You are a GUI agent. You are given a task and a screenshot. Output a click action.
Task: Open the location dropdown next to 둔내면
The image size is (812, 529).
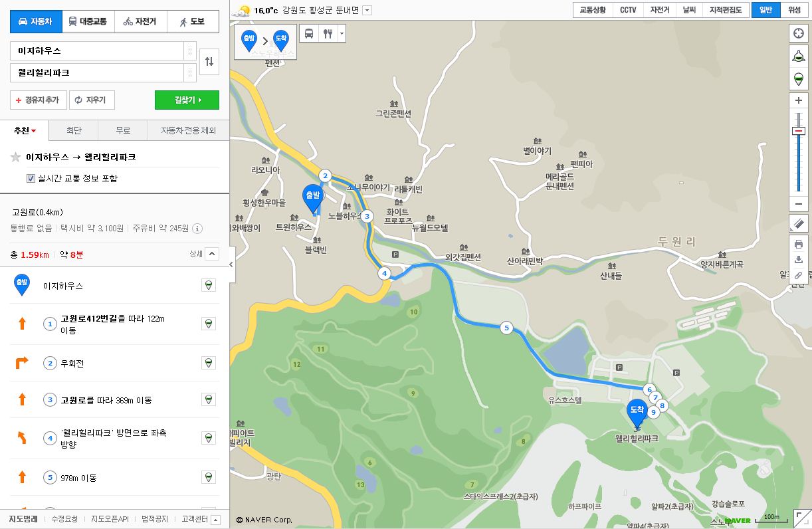(x=367, y=11)
